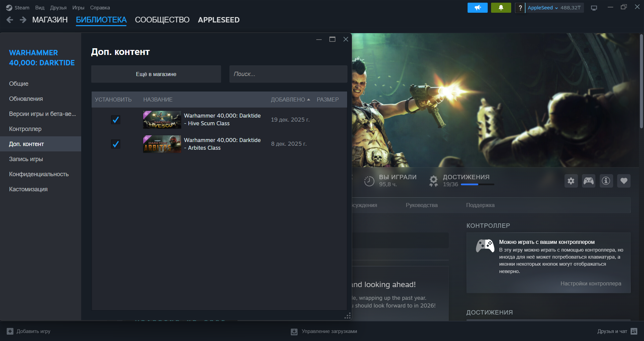Click the question mark help icon
The height and width of the screenshot is (341, 644).
click(520, 8)
